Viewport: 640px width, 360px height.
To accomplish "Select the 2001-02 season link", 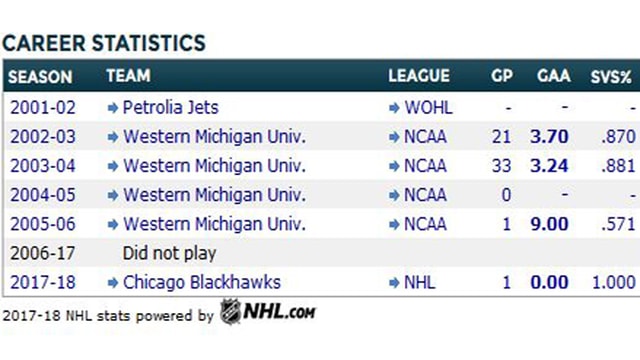I will (43, 108).
